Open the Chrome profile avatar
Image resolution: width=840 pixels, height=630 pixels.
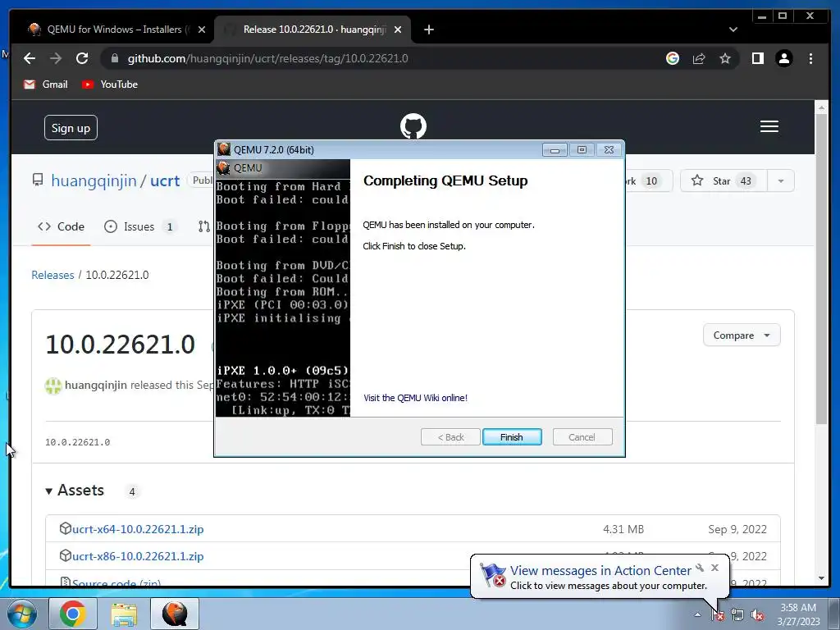(x=783, y=58)
